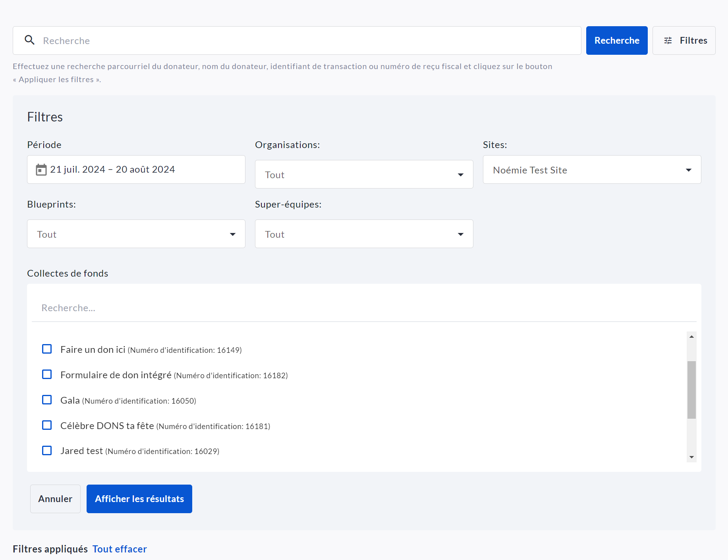Screen dimensions: 728x560
Task: Click scroll up arrow in fundraisers list
Action: pyautogui.click(x=691, y=337)
